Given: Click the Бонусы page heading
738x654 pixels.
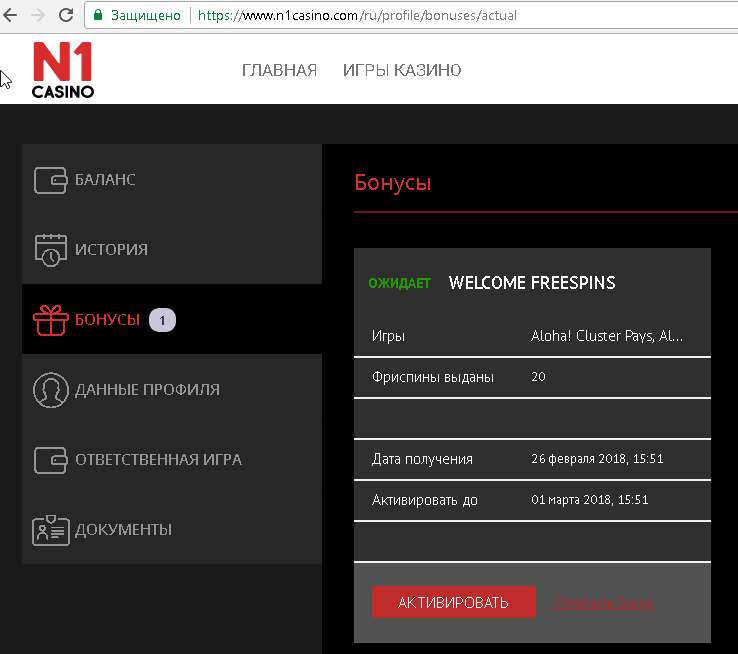Looking at the screenshot, I should (x=393, y=183).
